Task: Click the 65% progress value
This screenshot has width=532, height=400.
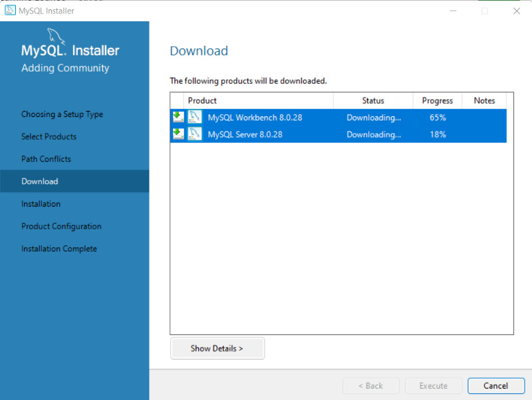Action: [x=438, y=118]
